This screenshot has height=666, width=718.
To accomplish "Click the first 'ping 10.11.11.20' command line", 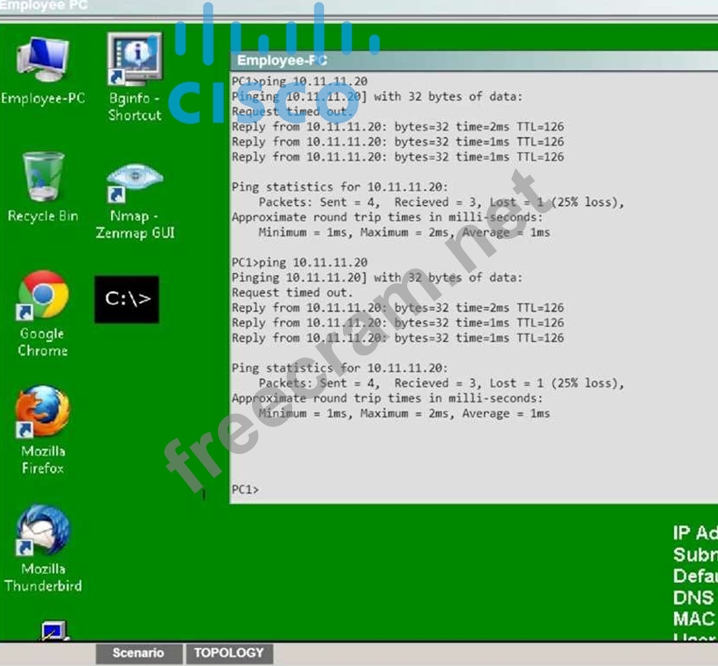I will point(299,82).
